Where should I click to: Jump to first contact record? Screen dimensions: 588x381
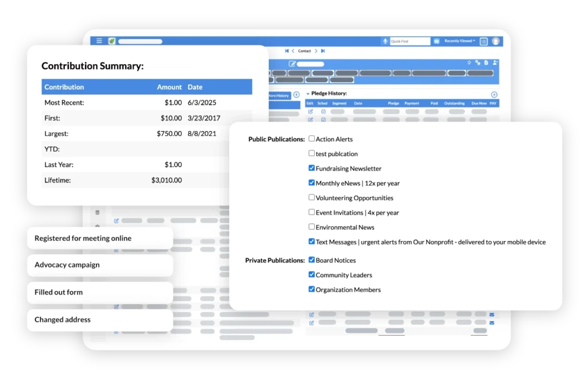(x=287, y=51)
